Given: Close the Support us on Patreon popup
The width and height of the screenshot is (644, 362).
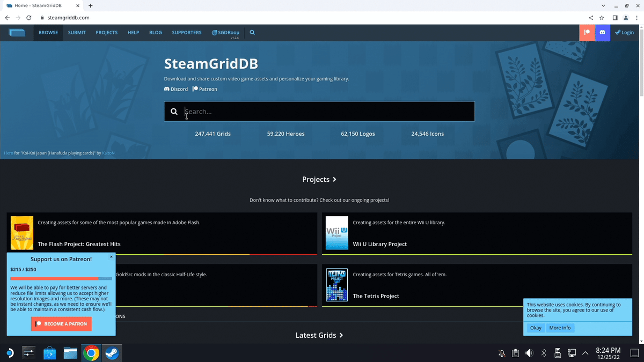Looking at the screenshot, I should click(x=112, y=257).
